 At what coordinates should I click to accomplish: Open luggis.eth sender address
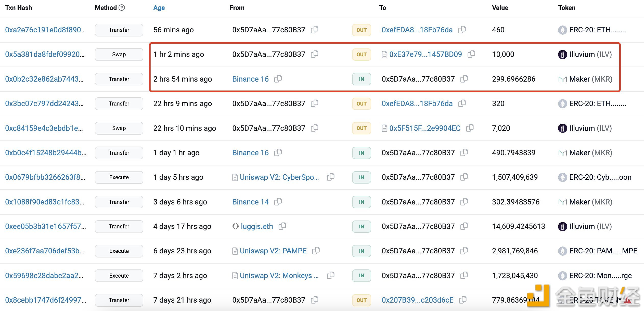point(257,226)
